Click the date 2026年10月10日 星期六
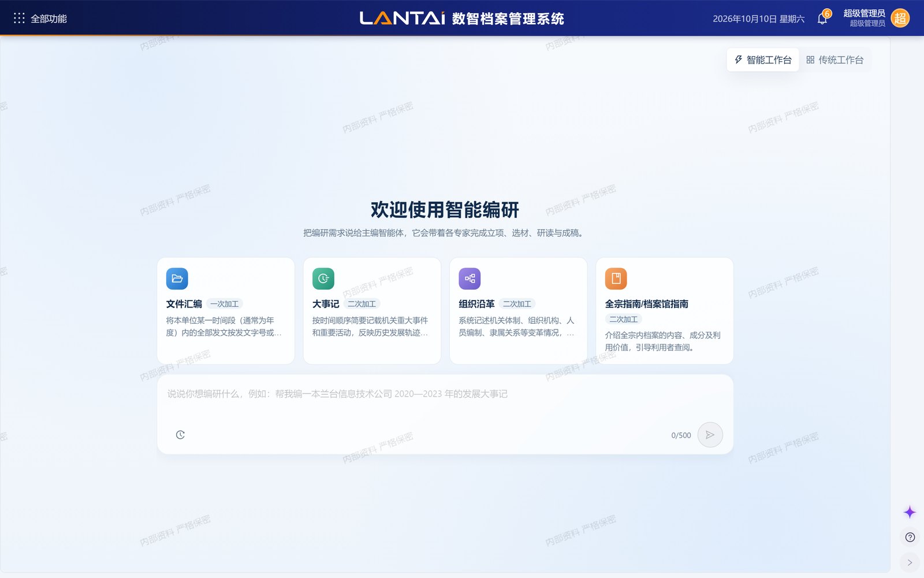924x578 pixels. point(758,18)
